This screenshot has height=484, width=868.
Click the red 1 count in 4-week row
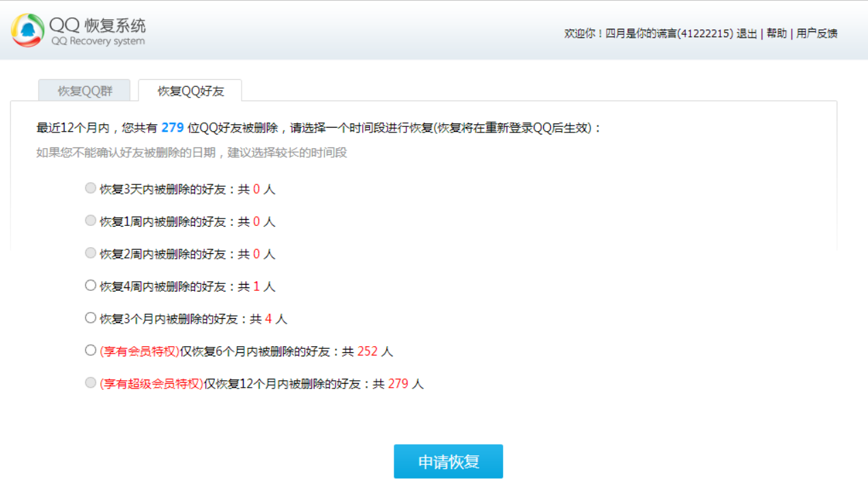257,287
